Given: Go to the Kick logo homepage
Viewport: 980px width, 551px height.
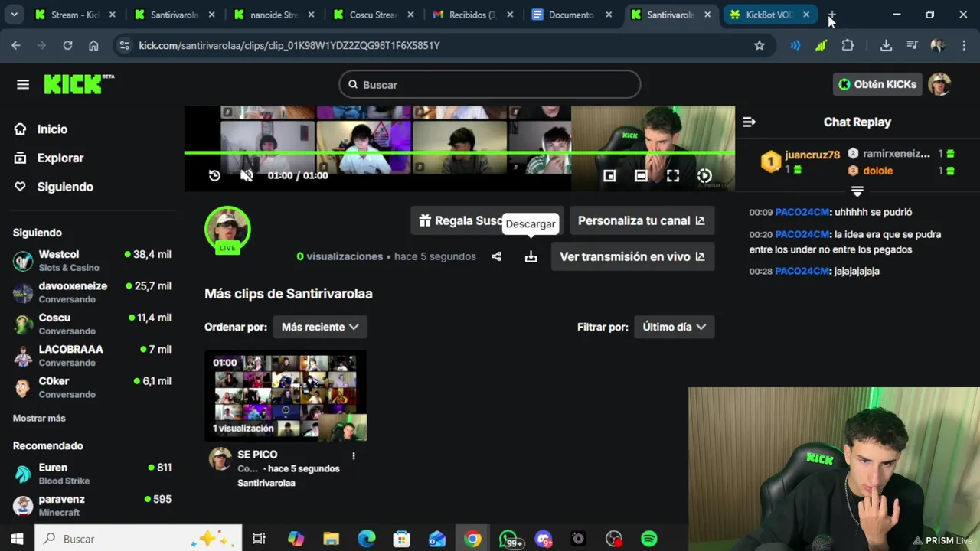Looking at the screenshot, I should tap(79, 84).
